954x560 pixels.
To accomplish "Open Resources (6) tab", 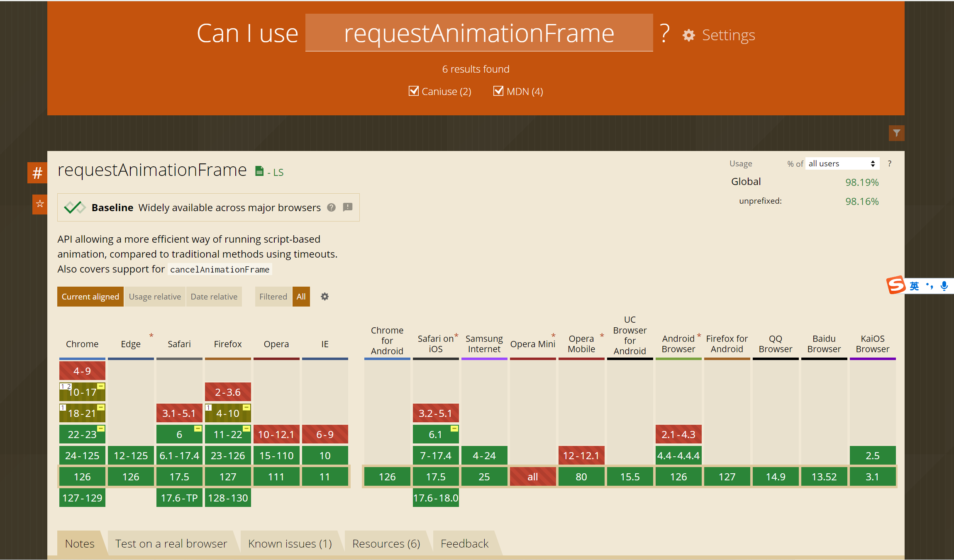I will pyautogui.click(x=386, y=543).
